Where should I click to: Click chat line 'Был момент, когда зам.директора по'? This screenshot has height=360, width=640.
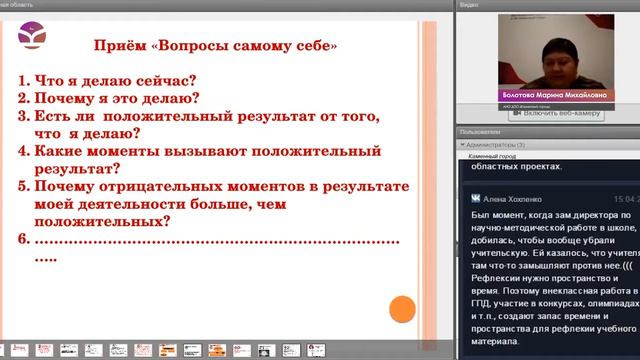[x=551, y=215]
